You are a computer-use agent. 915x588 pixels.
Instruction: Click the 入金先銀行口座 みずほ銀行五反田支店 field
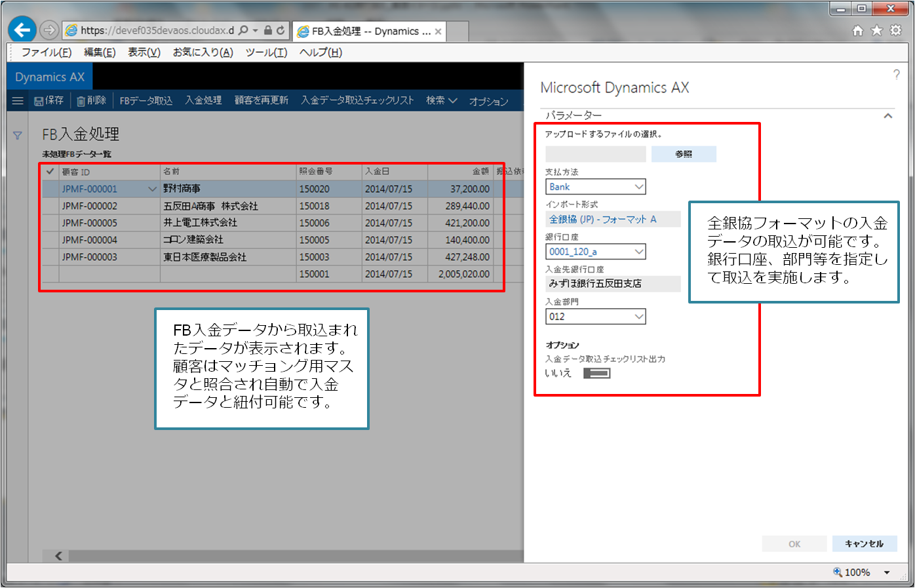tap(613, 284)
